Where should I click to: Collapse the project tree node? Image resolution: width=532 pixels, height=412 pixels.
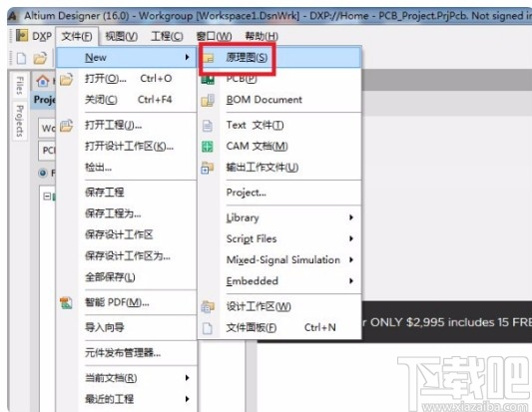coord(47,197)
